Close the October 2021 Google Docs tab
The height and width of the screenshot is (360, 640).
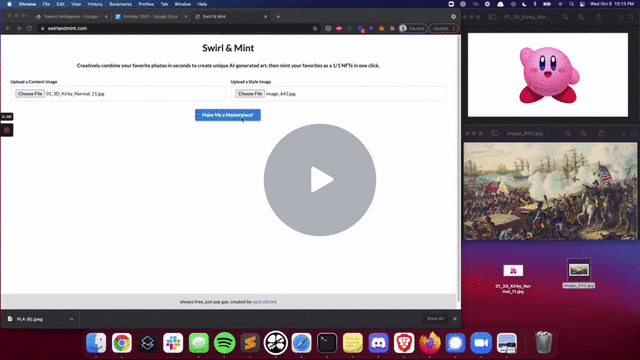click(x=186, y=17)
